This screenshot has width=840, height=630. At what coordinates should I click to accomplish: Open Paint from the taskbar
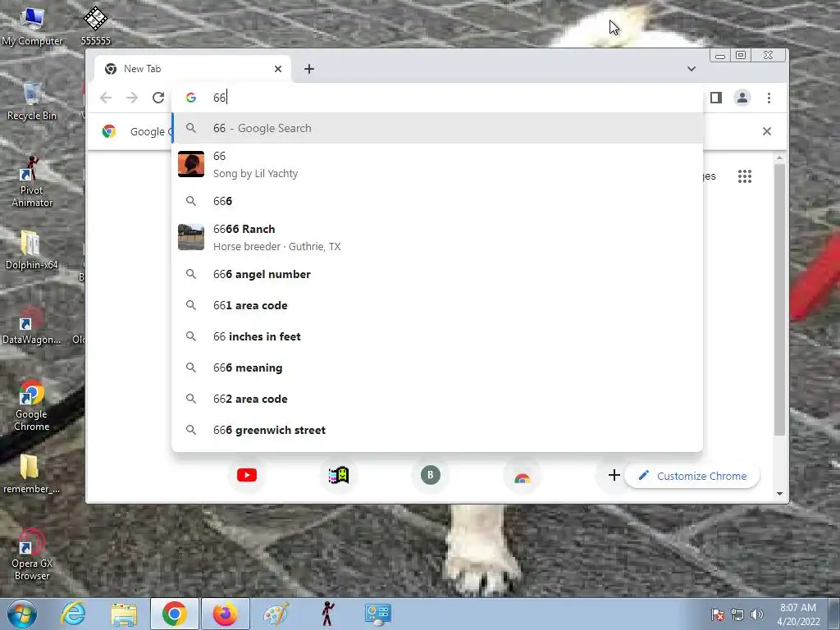click(x=276, y=614)
